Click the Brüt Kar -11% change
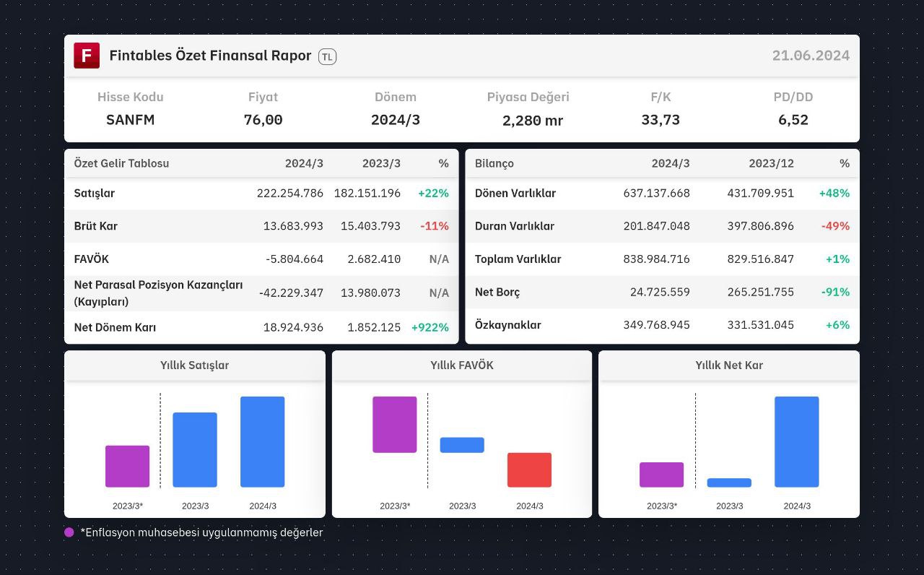The image size is (924, 575). [x=435, y=226]
